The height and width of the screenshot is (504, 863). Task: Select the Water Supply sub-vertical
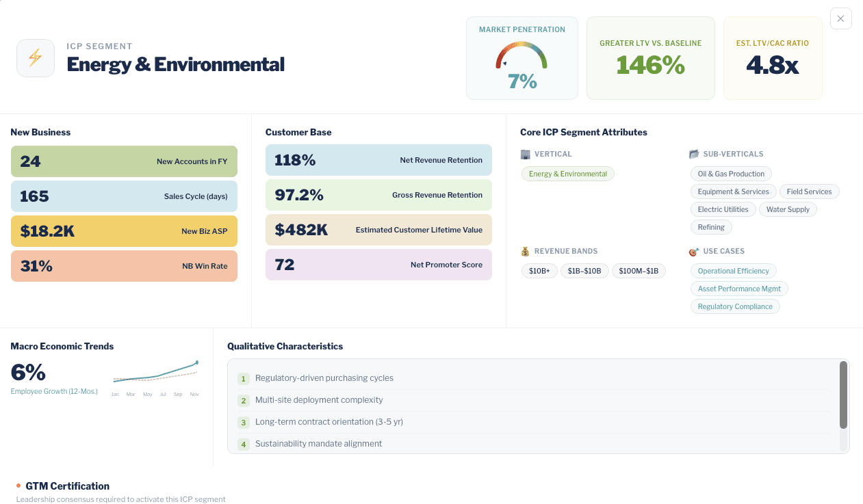[788, 209]
